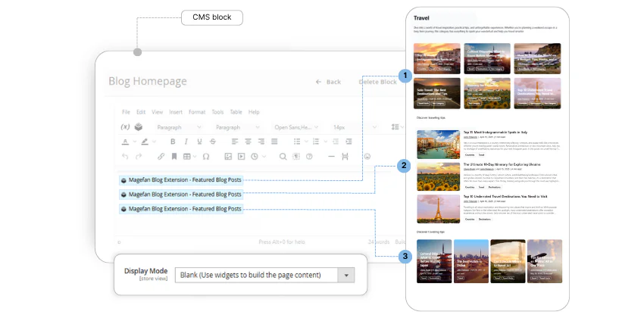Open the find and replace magnifier
This screenshot has width=644, height=318.
(283, 157)
